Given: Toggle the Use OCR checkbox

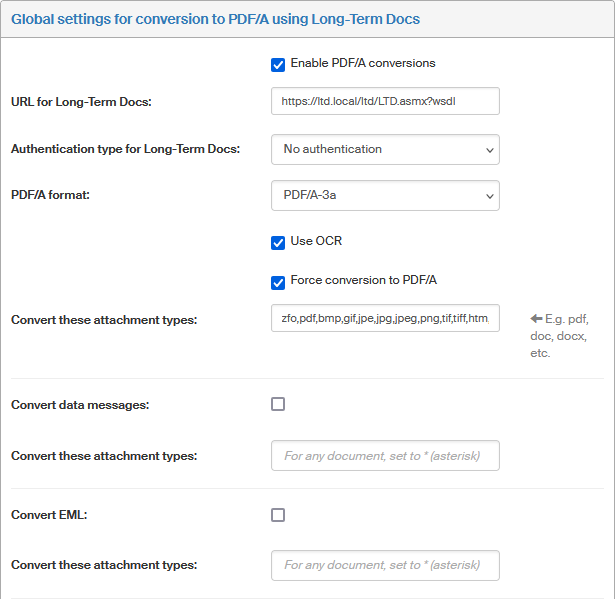Looking at the screenshot, I should tap(278, 242).
